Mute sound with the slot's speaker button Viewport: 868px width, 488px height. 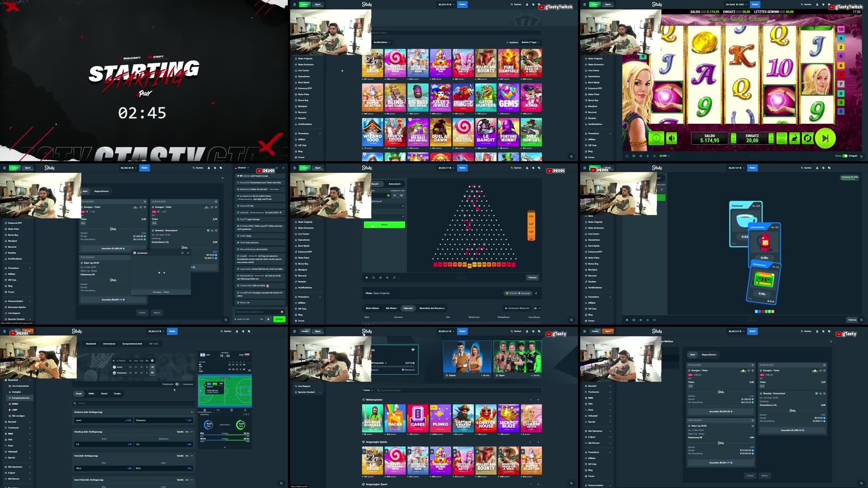(x=672, y=138)
